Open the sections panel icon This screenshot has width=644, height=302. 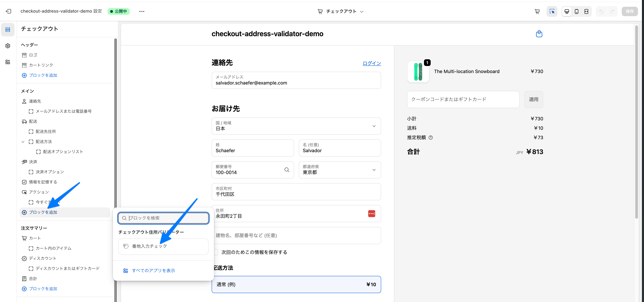coord(8,30)
